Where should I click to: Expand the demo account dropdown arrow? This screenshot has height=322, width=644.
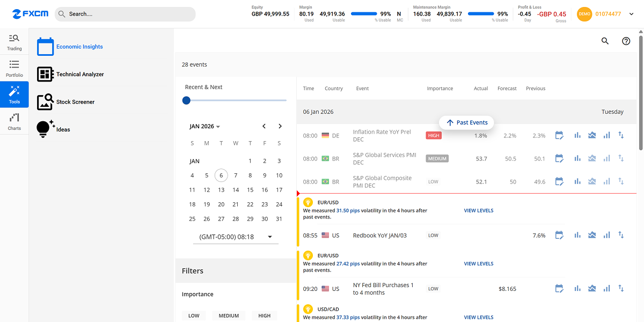[631, 14]
